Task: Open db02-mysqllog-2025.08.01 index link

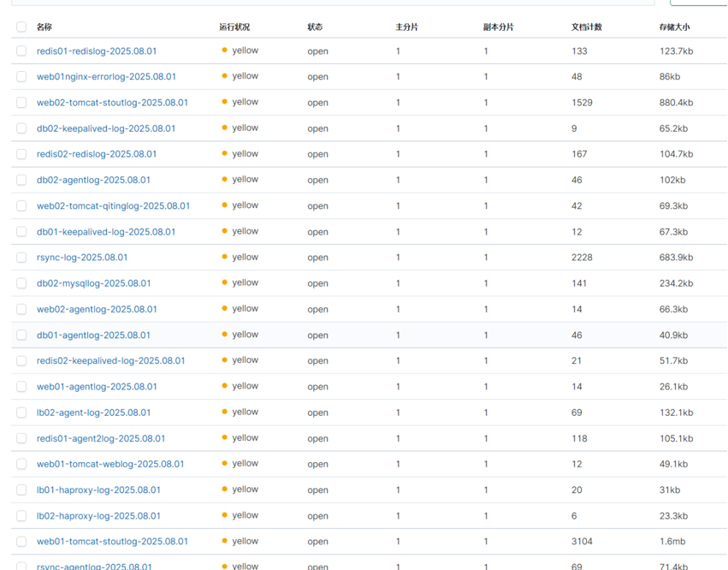Action: coord(94,283)
